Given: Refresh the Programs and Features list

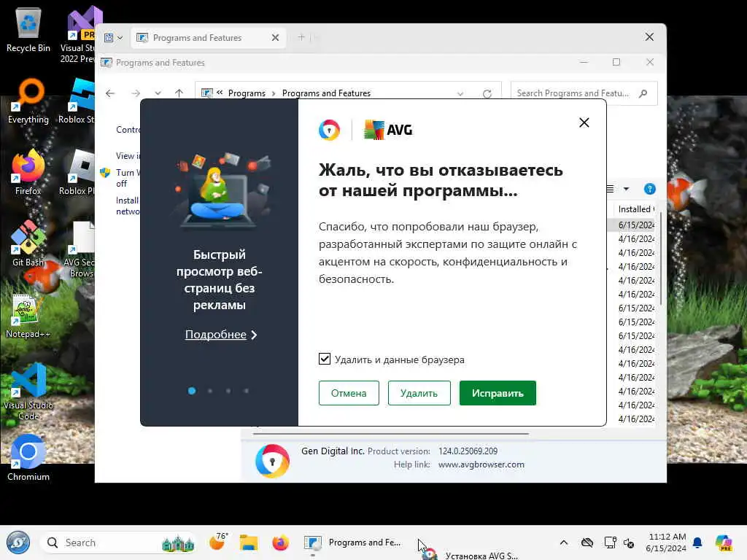Looking at the screenshot, I should click(487, 94).
